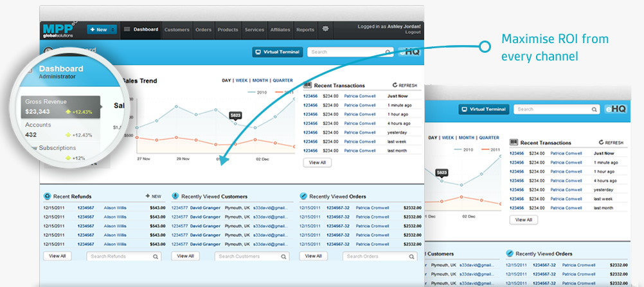Click View All under Recently Viewed Customers

coord(185,255)
